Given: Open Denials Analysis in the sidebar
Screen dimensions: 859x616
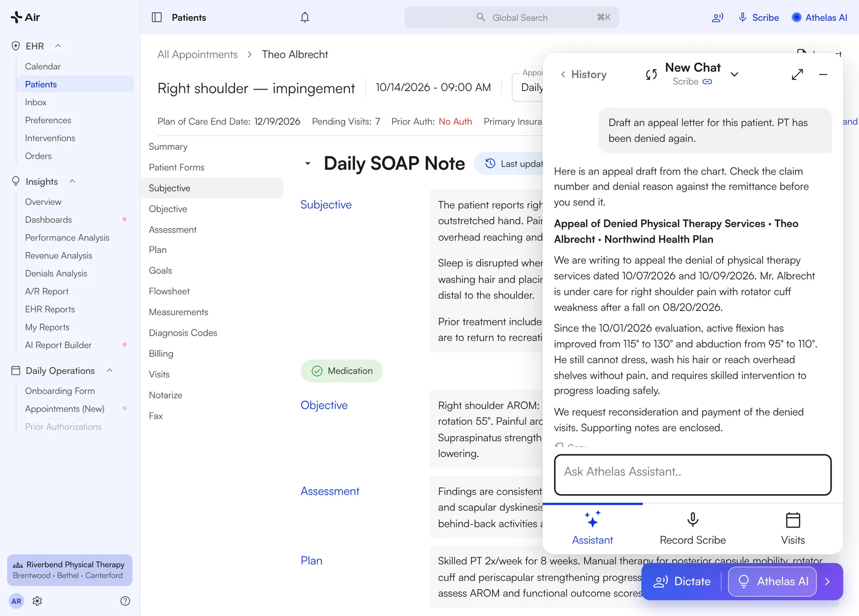Looking at the screenshot, I should 56,273.
